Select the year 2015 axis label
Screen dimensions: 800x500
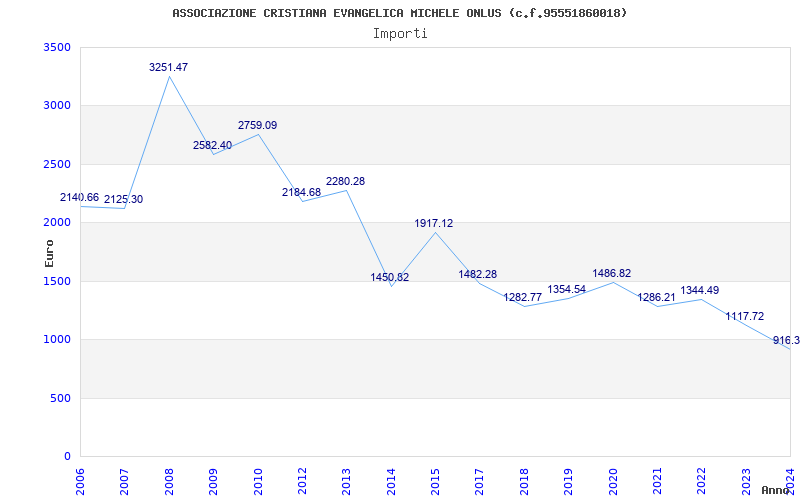(435, 481)
